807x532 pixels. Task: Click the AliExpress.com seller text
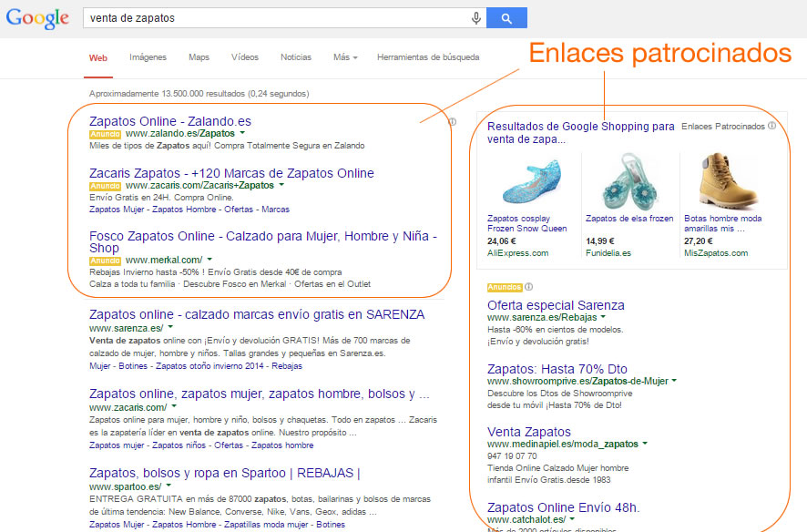517,253
